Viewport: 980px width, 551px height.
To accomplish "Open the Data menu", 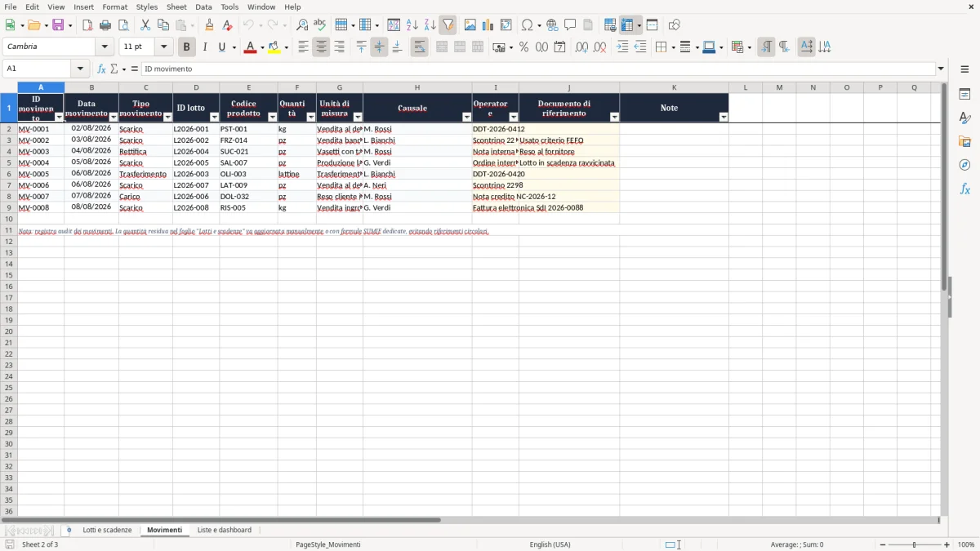I will (x=203, y=7).
